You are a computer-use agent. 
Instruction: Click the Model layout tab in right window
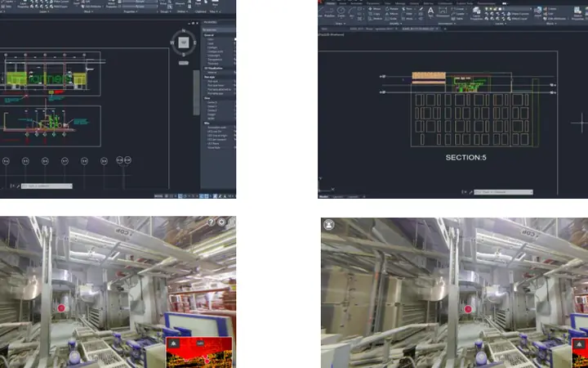pos(323,196)
